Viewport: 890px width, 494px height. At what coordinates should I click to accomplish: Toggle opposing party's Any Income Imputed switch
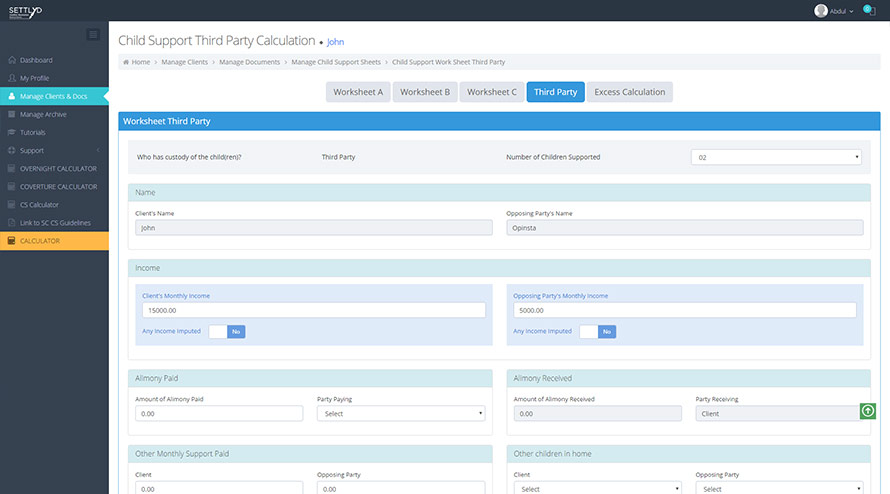coord(597,331)
